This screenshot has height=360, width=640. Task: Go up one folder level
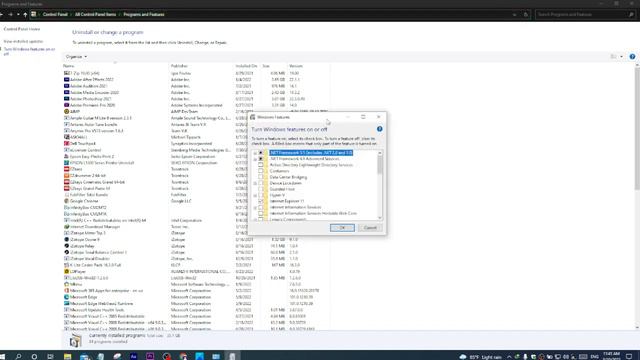tap(25, 14)
